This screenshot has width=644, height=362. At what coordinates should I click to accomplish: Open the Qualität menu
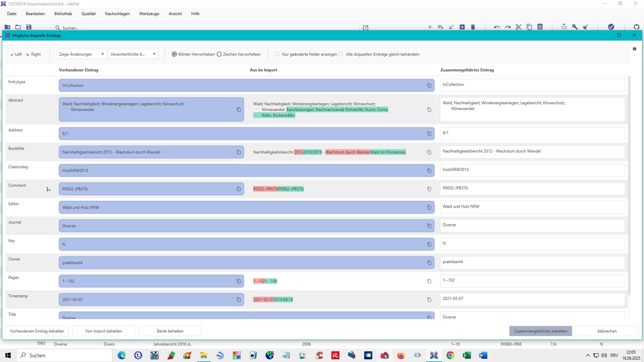point(88,14)
